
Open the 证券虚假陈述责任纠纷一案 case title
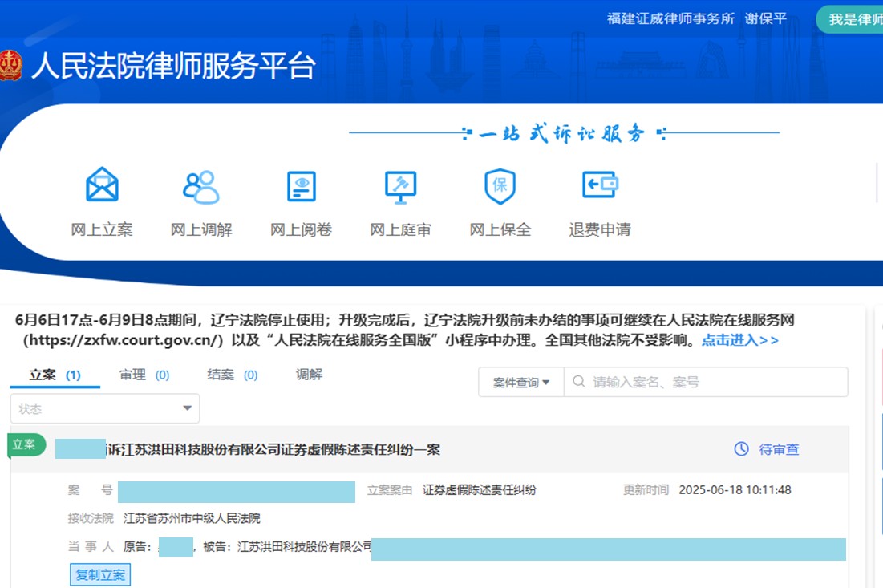273,449
